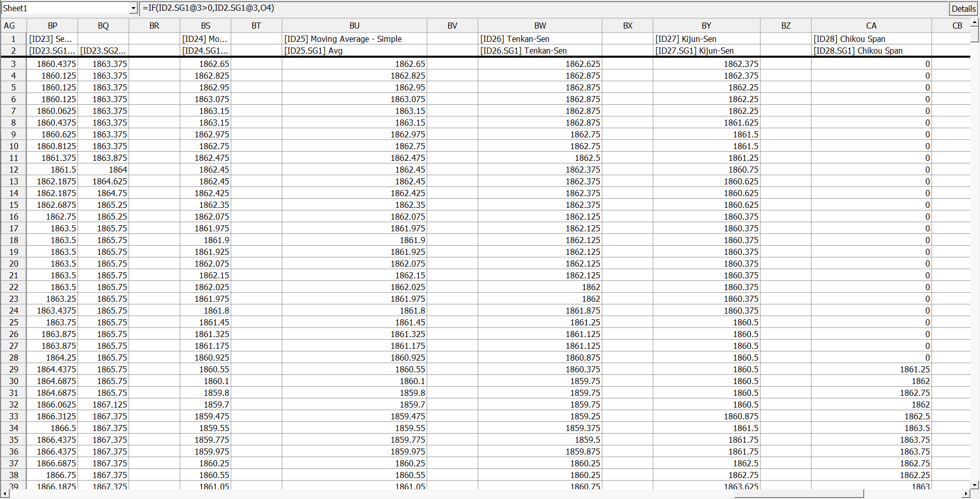Click the vertical scrollbar down arrow
The image size is (980, 499).
(974, 485)
